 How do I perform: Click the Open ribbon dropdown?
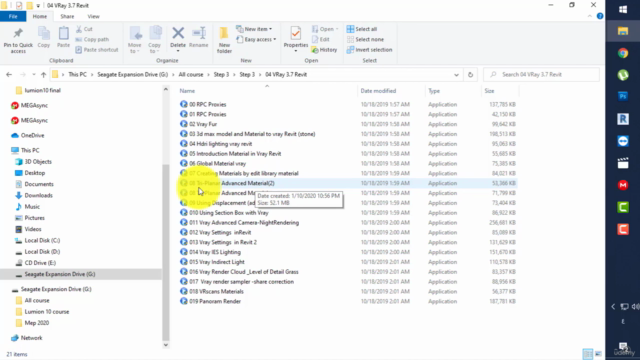tap(325, 29)
